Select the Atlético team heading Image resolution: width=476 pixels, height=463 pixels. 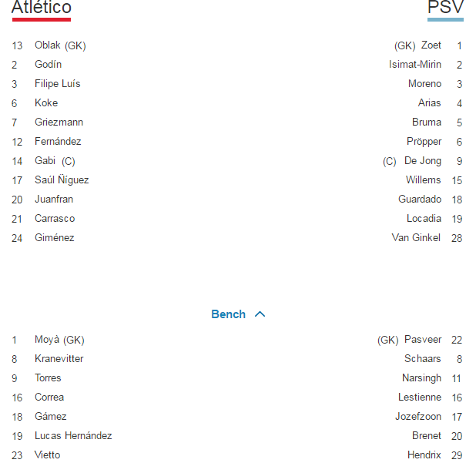point(42,8)
